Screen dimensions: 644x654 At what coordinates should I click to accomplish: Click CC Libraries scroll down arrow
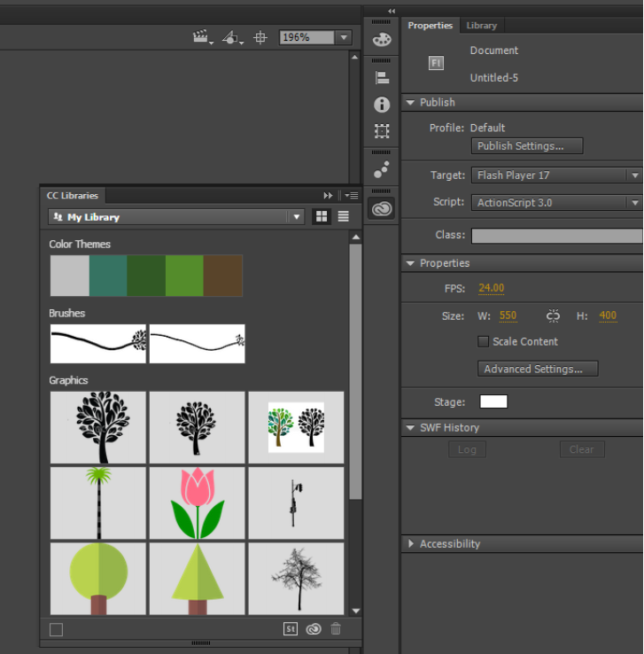(x=355, y=611)
